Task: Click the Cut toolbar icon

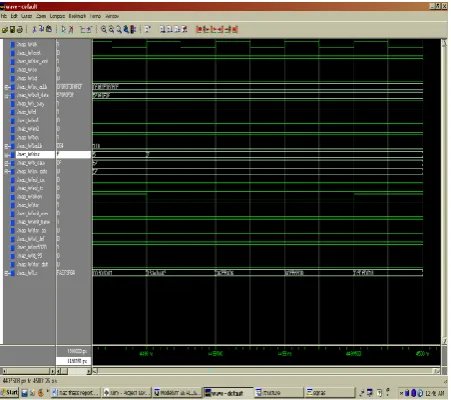Action: [x=34, y=30]
